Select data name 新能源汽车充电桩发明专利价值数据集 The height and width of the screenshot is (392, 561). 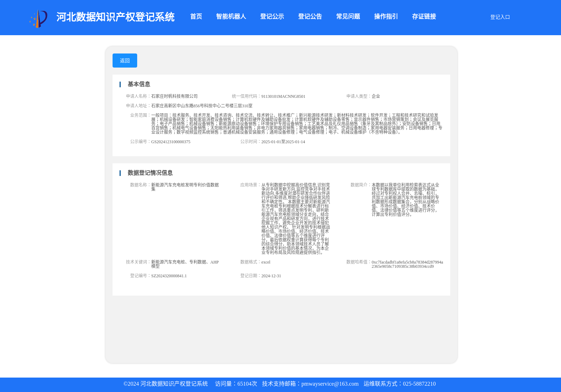pyautogui.click(x=185, y=187)
